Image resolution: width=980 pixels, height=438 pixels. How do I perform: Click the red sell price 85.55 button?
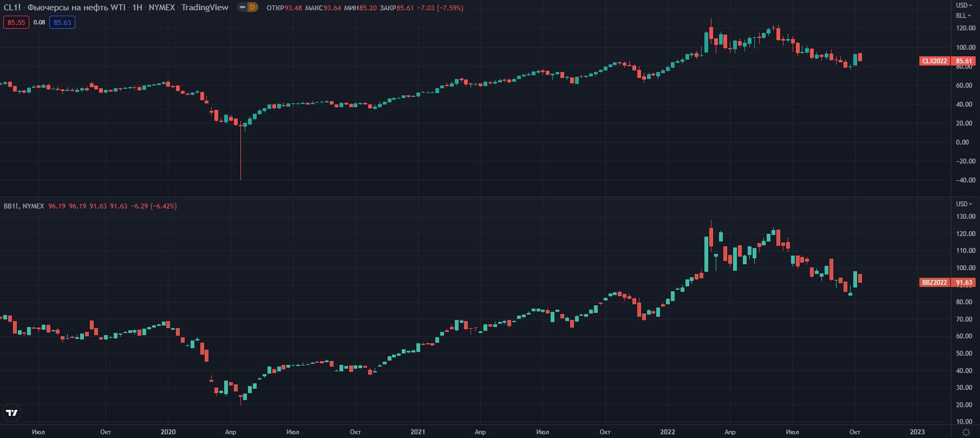tap(16, 22)
